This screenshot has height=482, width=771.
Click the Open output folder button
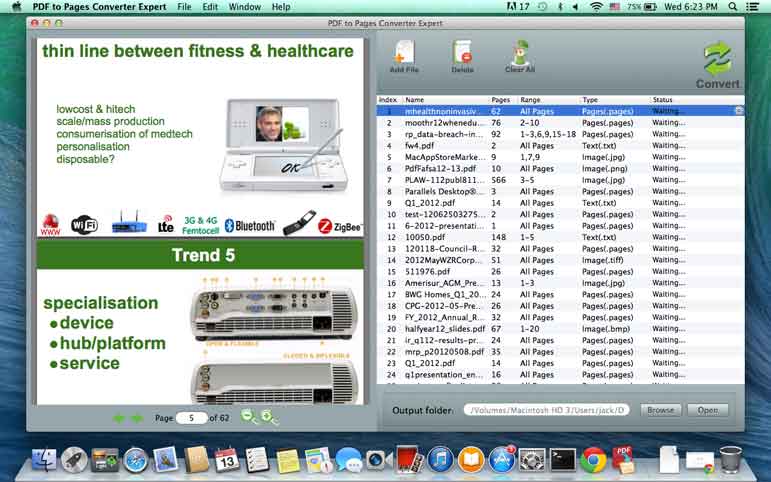[x=708, y=410]
